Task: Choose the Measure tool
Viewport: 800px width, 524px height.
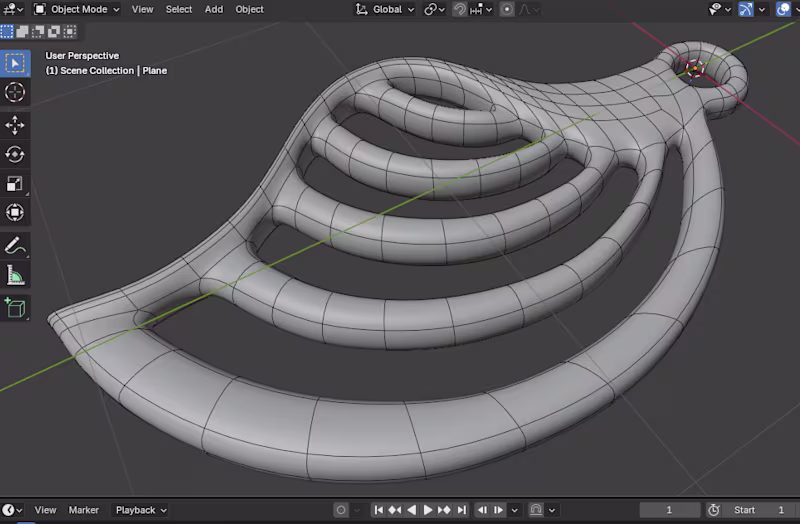Action: pyautogui.click(x=15, y=275)
